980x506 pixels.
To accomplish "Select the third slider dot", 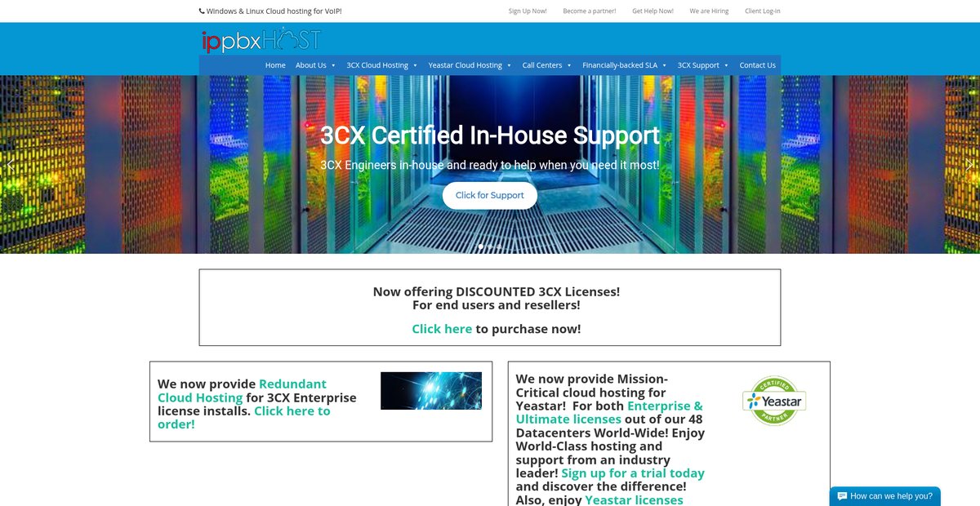I will 500,246.
